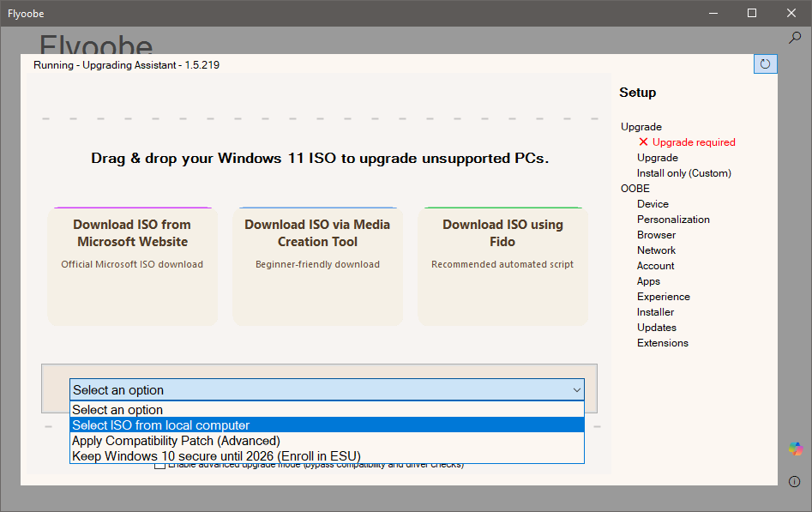Select the Upgrade sub-item under Upgrade required

pyautogui.click(x=657, y=158)
